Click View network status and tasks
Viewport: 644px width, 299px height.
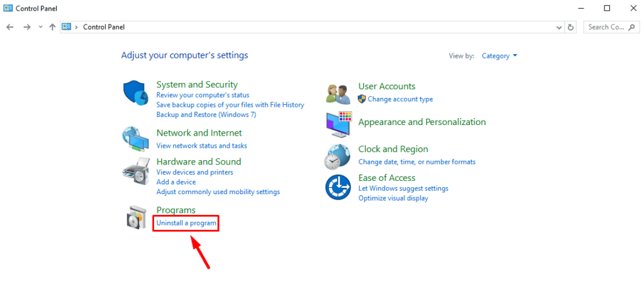click(202, 146)
